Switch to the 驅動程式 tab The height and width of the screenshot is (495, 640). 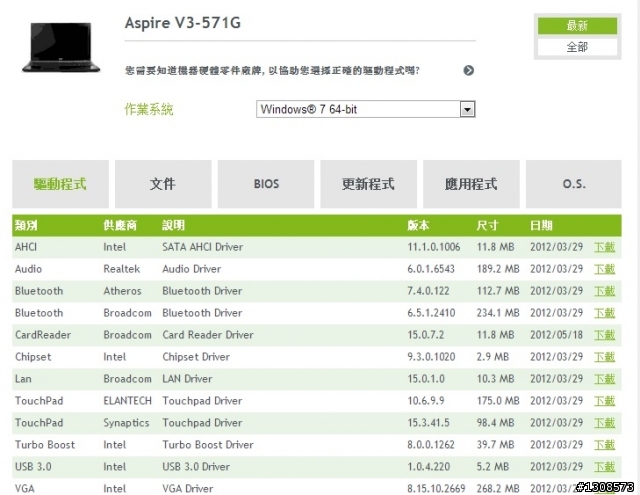pyautogui.click(x=60, y=184)
